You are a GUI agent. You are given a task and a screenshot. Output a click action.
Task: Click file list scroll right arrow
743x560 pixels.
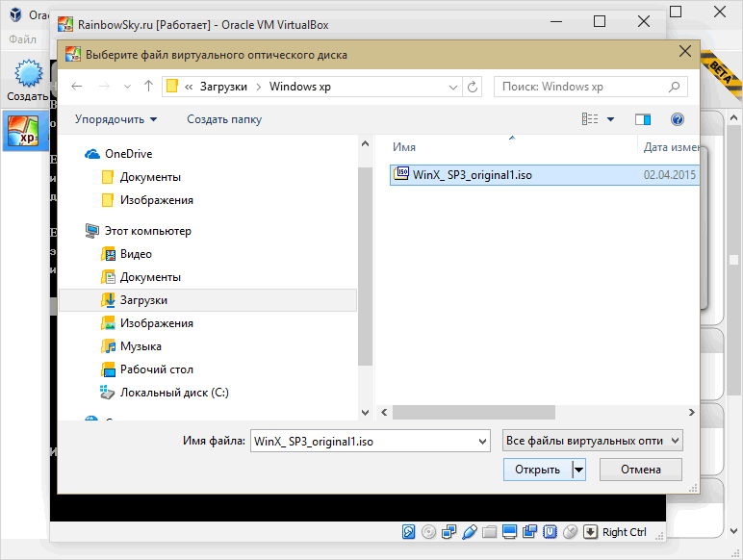691,413
